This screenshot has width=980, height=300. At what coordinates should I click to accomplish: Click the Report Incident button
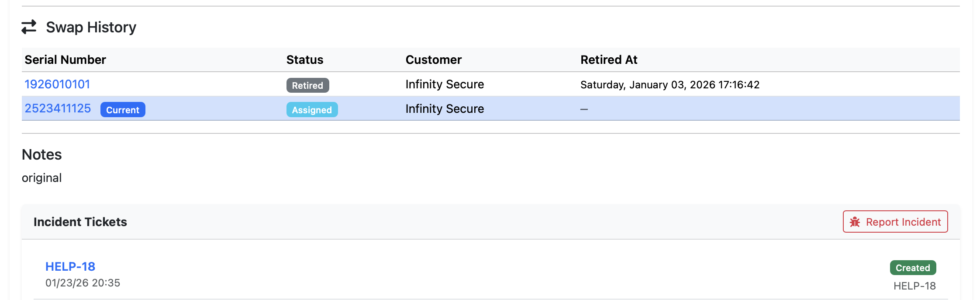point(895,222)
